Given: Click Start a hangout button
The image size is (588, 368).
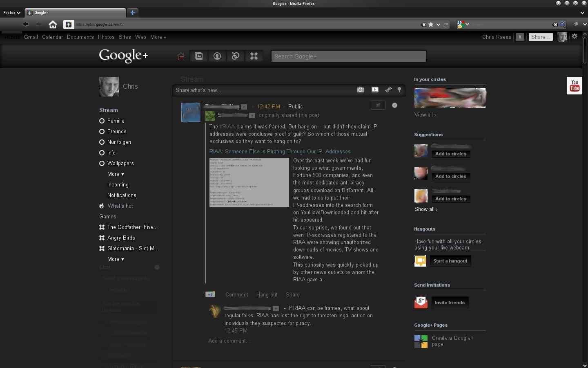Looking at the screenshot, I should pos(450,261).
